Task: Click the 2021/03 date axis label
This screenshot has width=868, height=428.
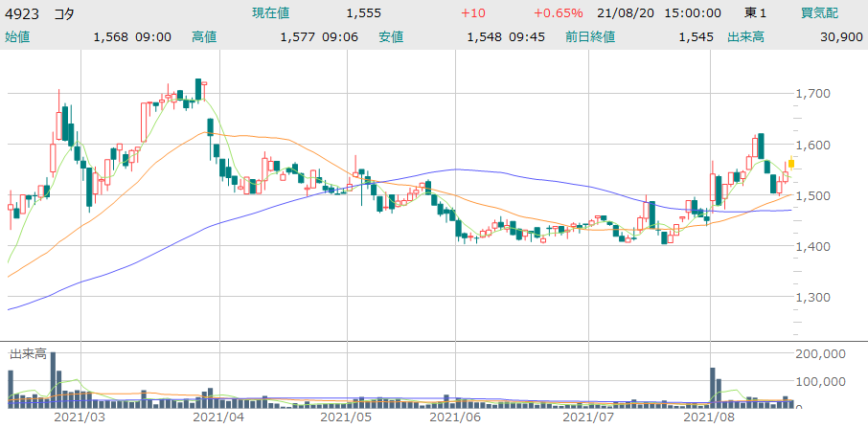Action: pos(80,417)
